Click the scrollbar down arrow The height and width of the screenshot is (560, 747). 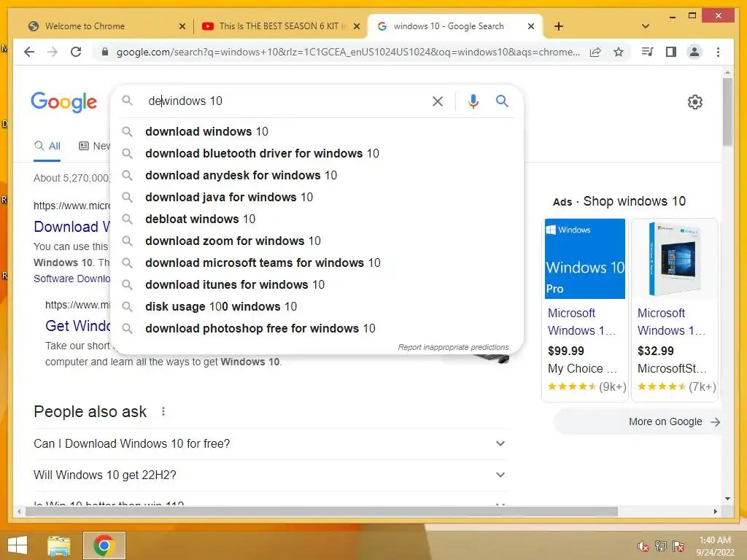(727, 499)
